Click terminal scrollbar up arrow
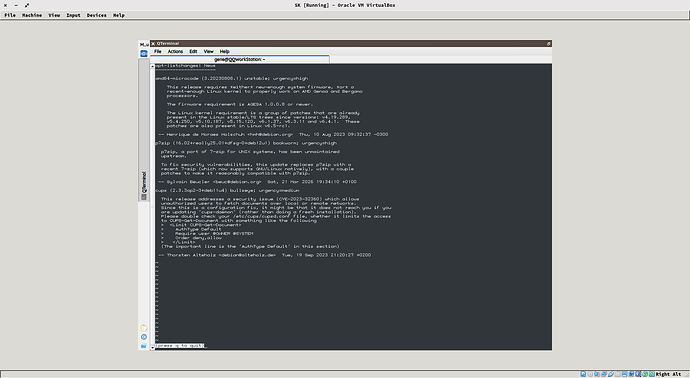The height and width of the screenshot is (378, 690). [153, 66]
